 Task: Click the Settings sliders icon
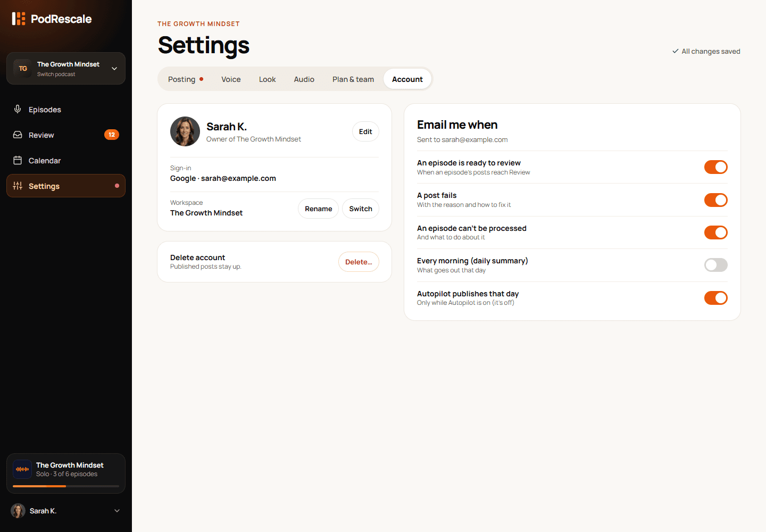point(18,186)
